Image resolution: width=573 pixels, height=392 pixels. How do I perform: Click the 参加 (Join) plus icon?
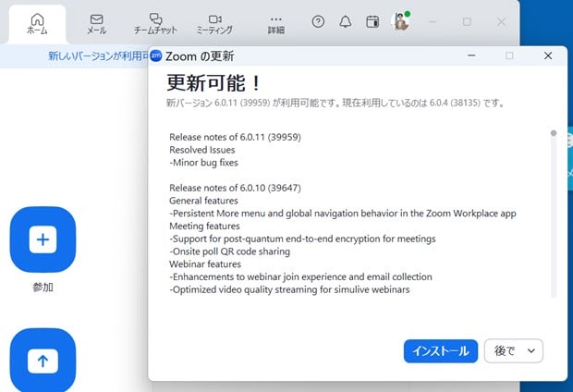coord(43,239)
